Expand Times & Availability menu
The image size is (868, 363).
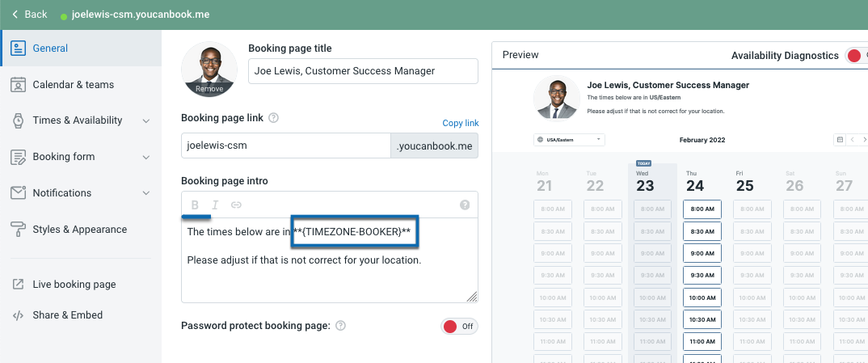tap(145, 120)
